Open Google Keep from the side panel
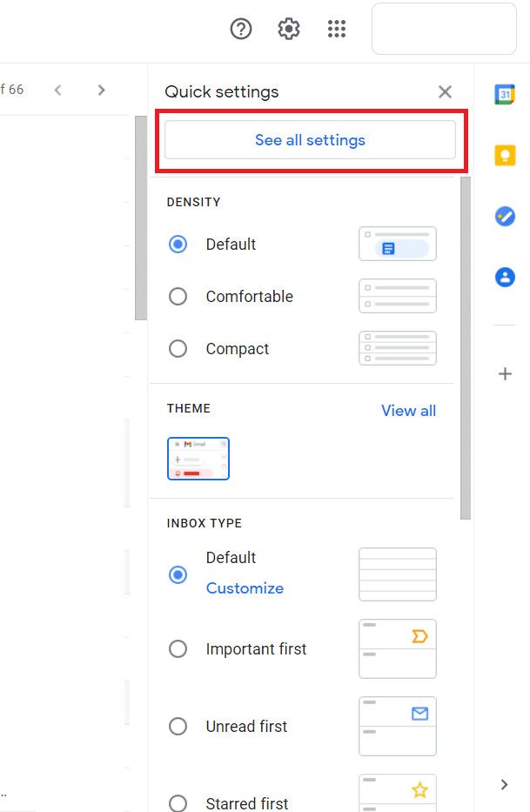The image size is (530, 812). pos(505,155)
